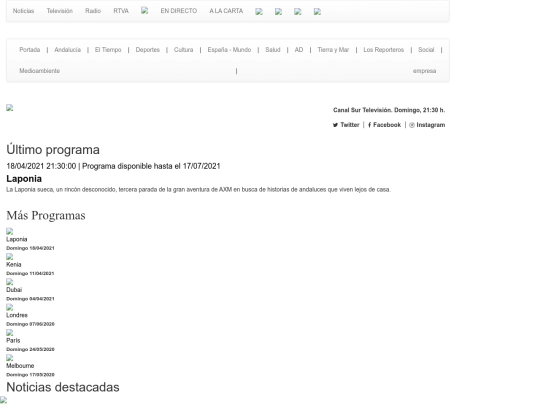Go to the Social section
Viewport: 540px width, 405px height.
(x=426, y=50)
